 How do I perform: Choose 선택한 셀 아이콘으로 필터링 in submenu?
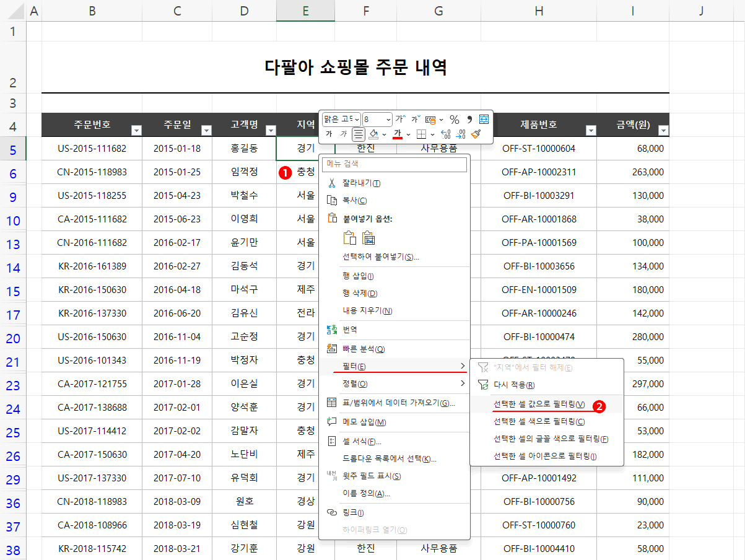(x=547, y=456)
